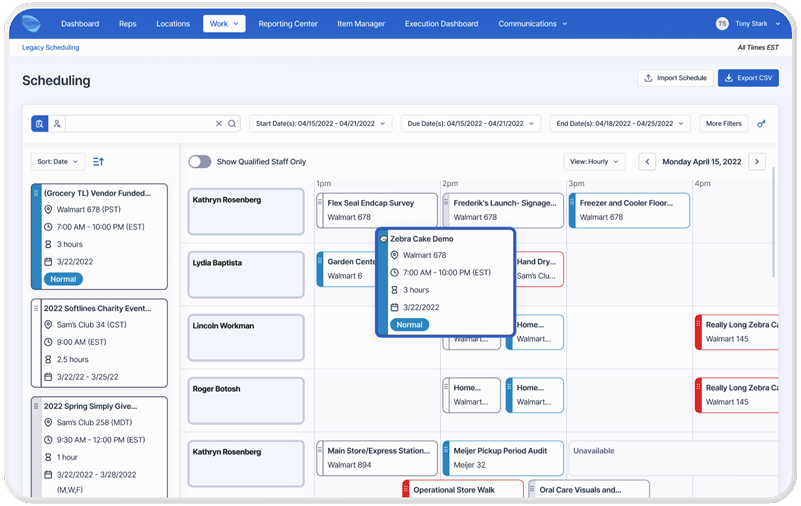Select the Flex Seal Endcap Survey job card

tap(377, 210)
